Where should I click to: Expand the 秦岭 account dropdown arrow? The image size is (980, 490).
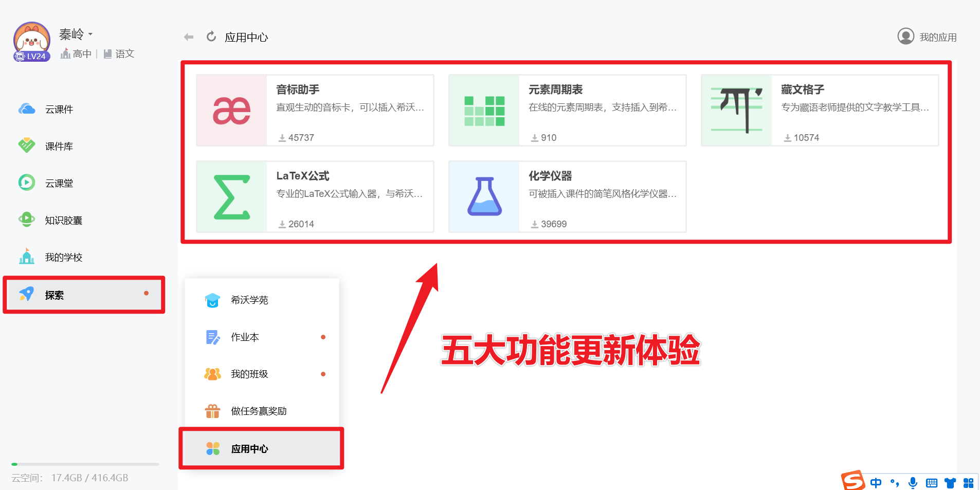pyautogui.click(x=90, y=34)
